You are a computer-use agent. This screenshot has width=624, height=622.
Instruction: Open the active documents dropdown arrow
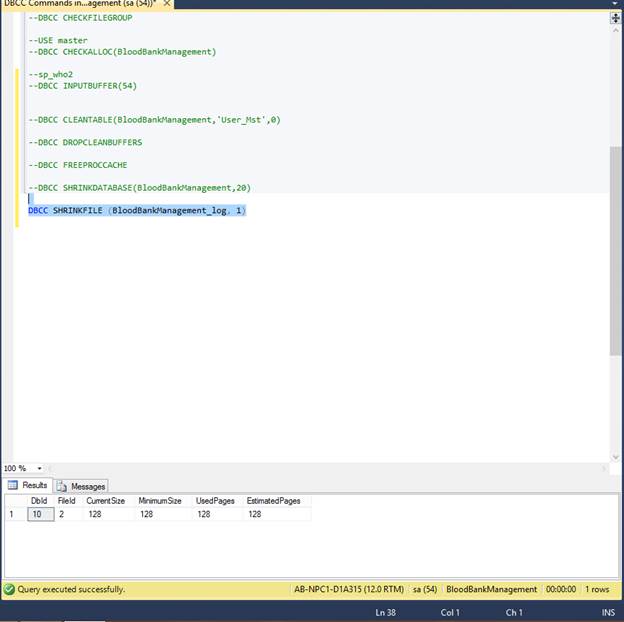click(616, 4)
